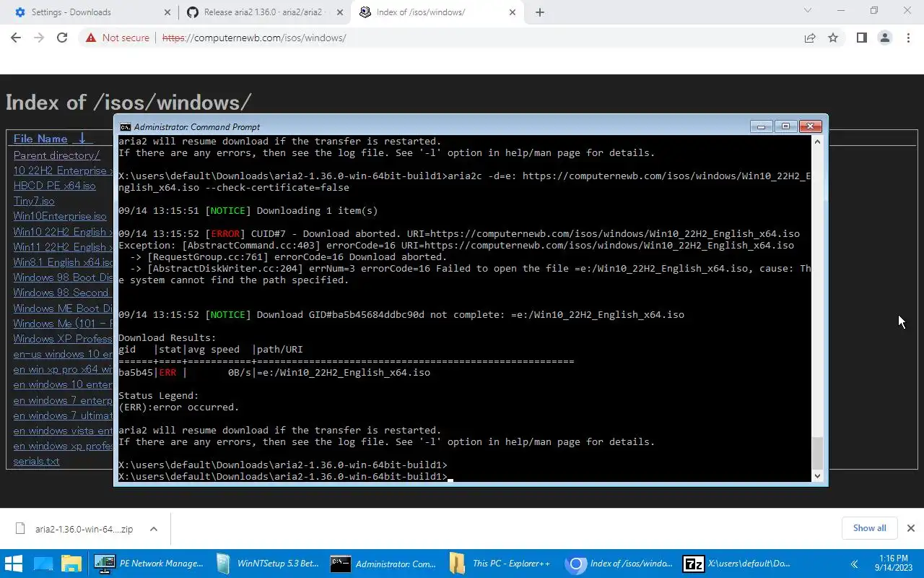This screenshot has height=578, width=924.
Task: Close the Settings - Downloads tab
Action: coord(167,12)
